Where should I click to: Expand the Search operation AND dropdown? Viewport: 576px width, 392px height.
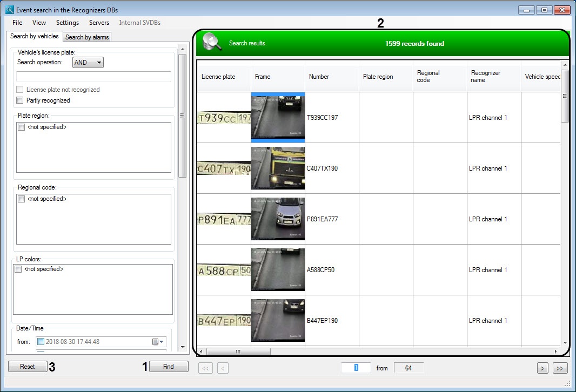coord(88,63)
